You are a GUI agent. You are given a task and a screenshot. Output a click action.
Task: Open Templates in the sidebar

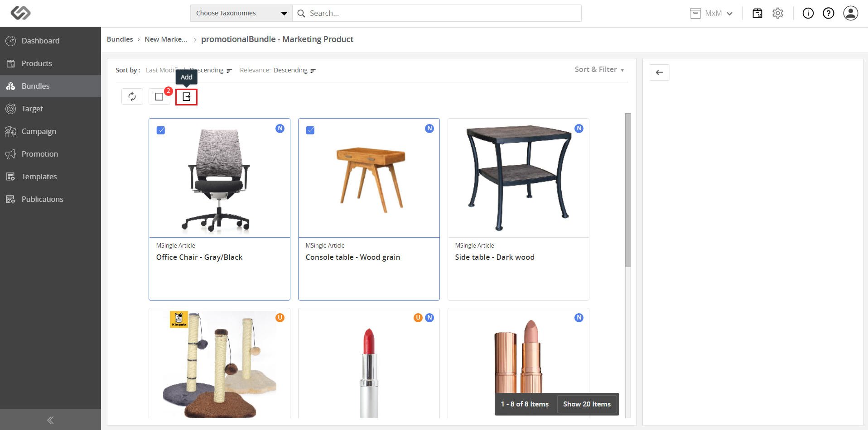pos(50,177)
